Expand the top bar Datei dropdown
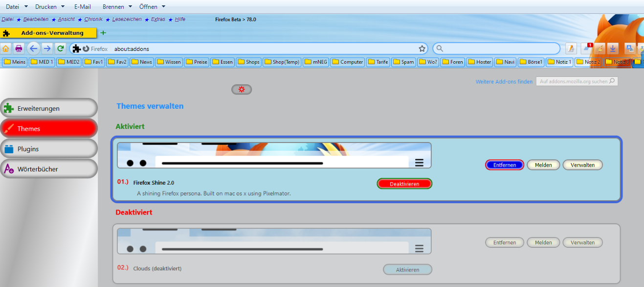Screen dimensions: 644x287 [25, 7]
